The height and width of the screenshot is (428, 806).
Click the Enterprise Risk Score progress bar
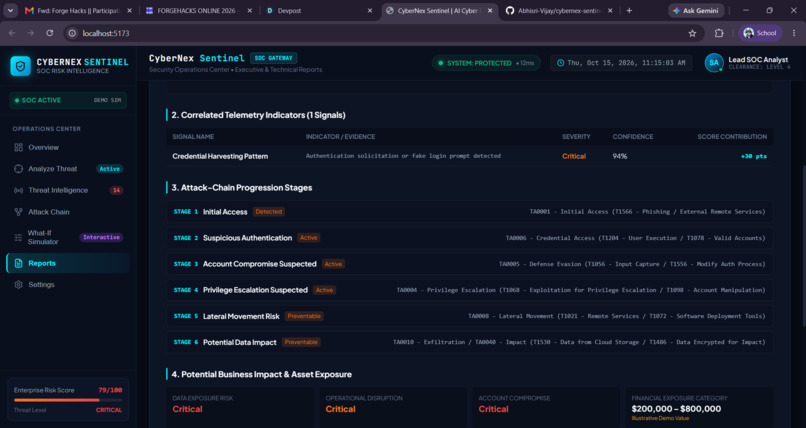[68, 400]
